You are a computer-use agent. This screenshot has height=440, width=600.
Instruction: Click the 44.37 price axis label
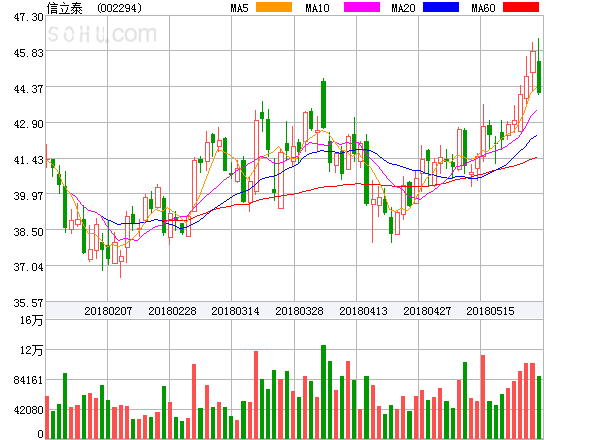(28, 89)
